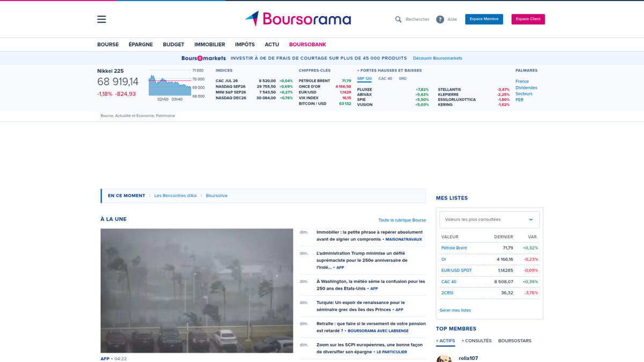
Task: Open the IMPÔTS menu
Action: (245, 45)
